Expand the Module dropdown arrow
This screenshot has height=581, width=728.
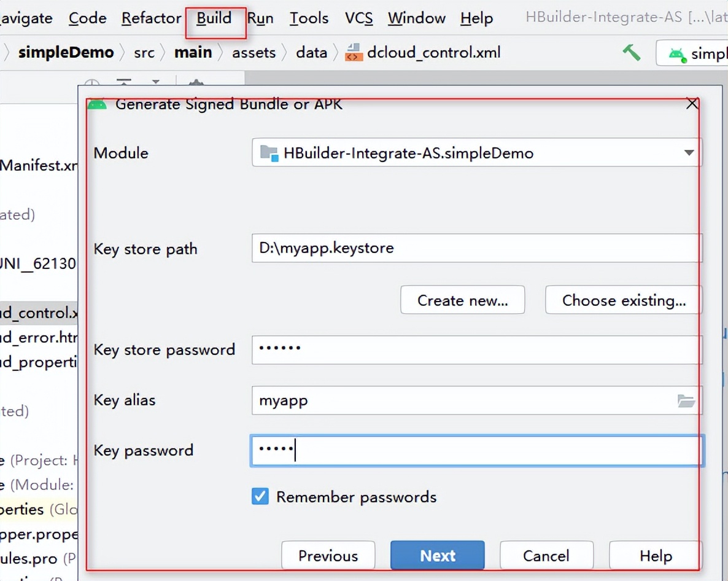click(689, 153)
